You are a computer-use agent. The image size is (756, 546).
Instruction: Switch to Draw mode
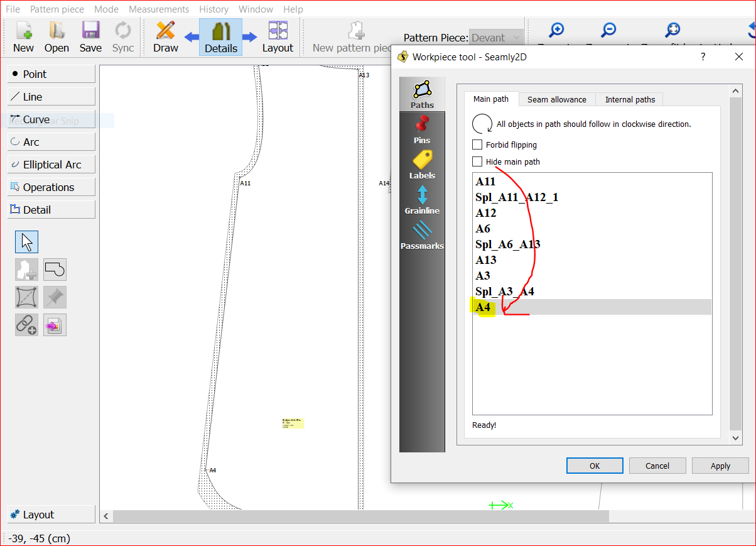point(166,36)
